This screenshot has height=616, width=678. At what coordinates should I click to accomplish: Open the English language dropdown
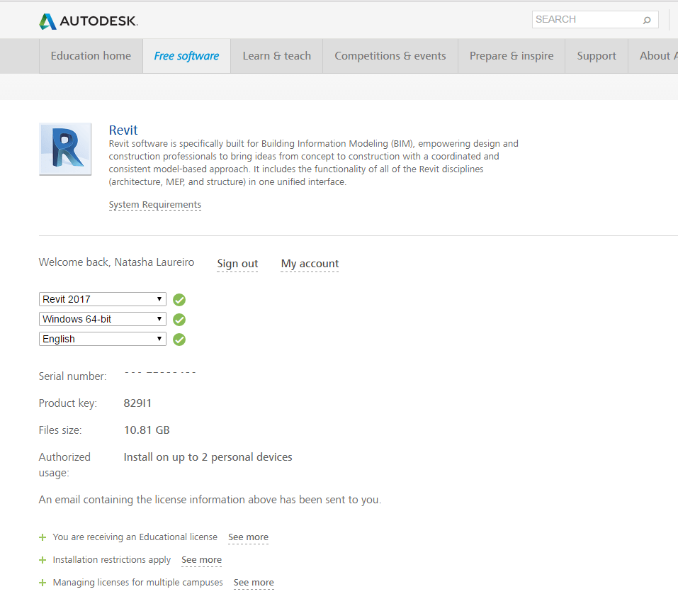coord(103,339)
